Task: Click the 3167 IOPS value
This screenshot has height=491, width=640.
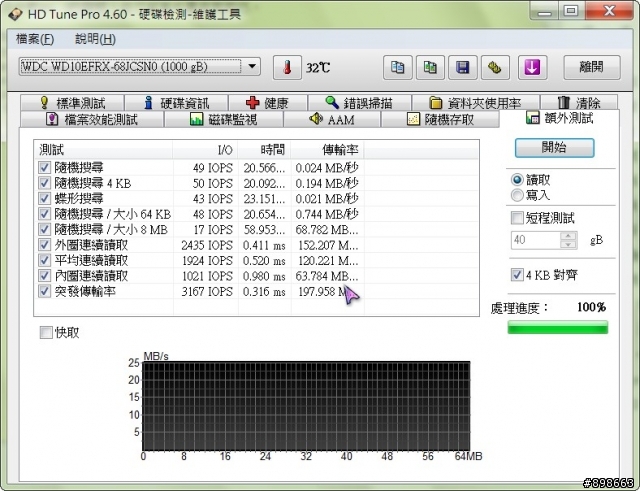Action: coord(207,292)
